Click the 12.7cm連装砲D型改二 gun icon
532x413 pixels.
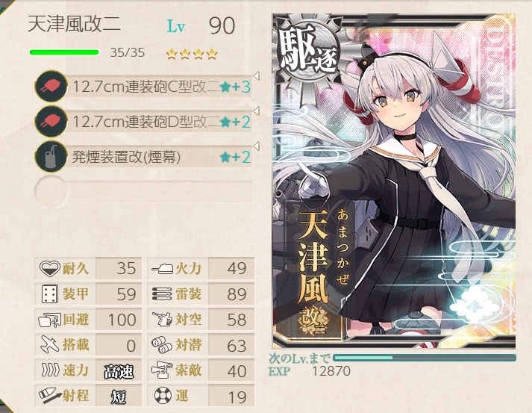click(51, 121)
